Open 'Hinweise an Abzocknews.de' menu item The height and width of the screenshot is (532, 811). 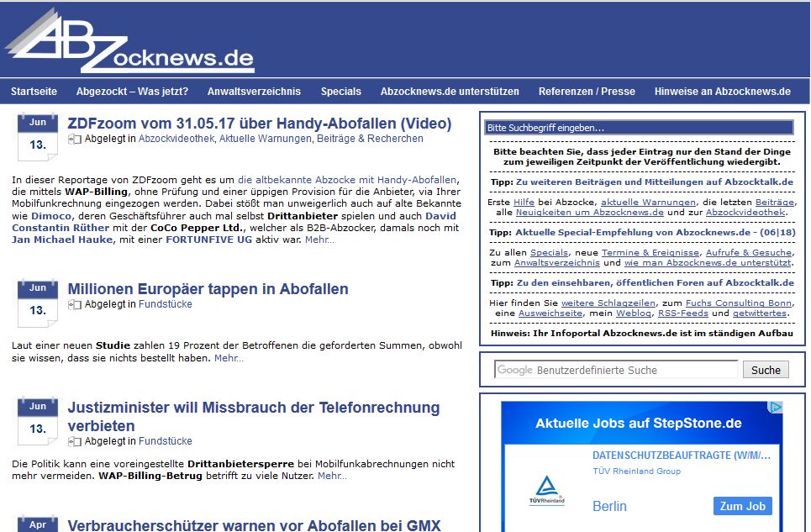tap(723, 92)
